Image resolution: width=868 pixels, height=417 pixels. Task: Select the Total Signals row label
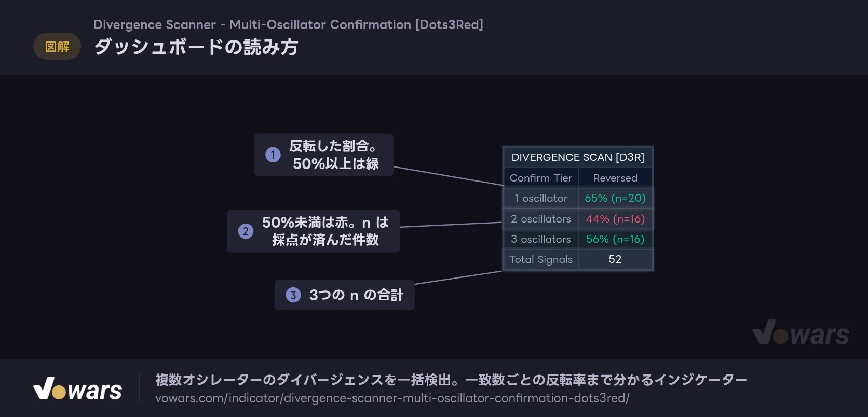click(x=541, y=259)
